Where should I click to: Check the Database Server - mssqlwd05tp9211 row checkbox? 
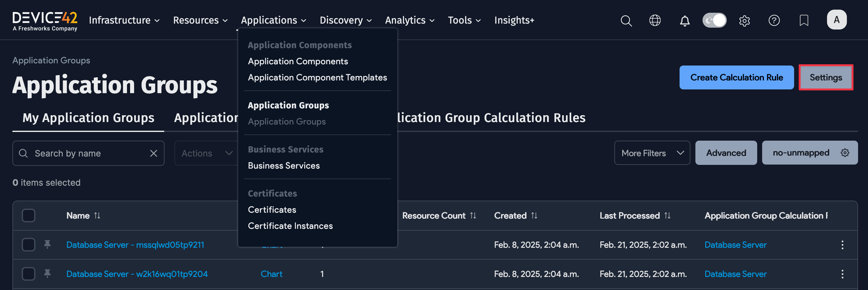pyautogui.click(x=28, y=245)
